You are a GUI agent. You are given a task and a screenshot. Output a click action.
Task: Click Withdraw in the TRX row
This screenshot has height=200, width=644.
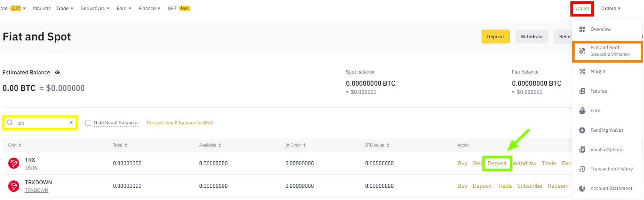pos(524,163)
